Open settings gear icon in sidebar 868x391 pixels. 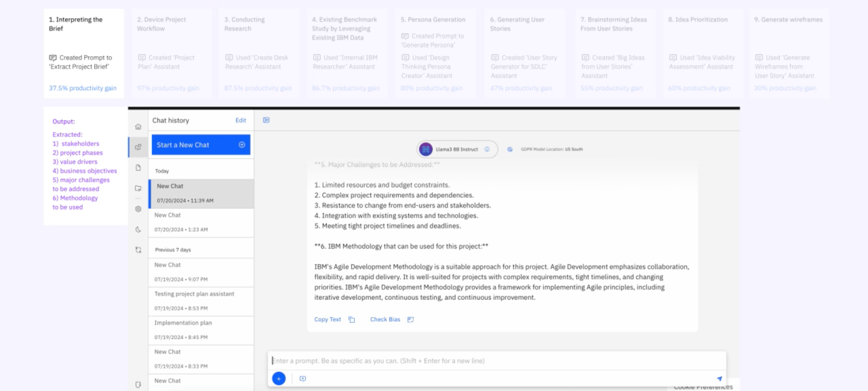tap(138, 209)
